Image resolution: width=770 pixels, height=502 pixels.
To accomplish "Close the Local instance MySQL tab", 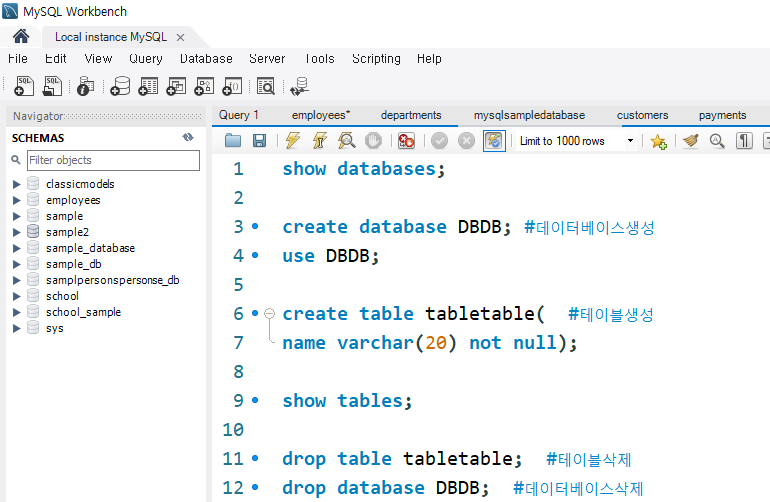I will coord(180,37).
